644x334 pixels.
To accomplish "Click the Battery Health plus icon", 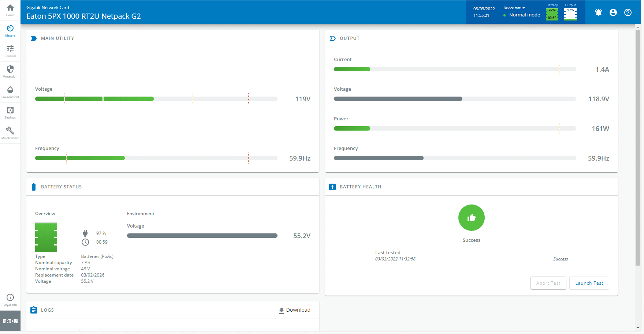I will coord(332,187).
